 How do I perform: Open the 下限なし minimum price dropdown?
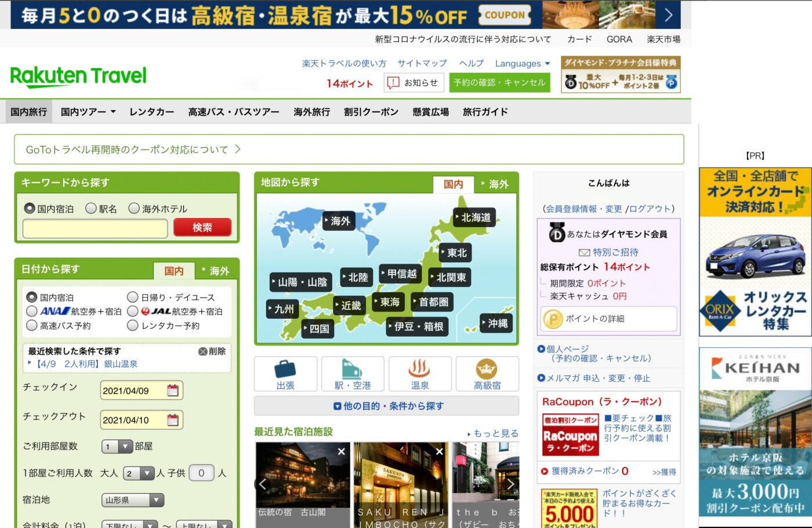129,525
